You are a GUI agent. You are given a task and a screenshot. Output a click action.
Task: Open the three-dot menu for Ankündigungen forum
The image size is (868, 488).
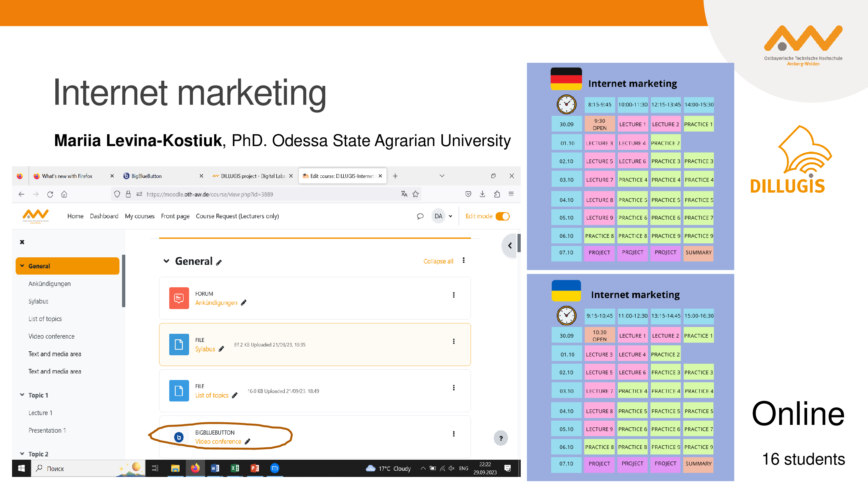pos(454,295)
